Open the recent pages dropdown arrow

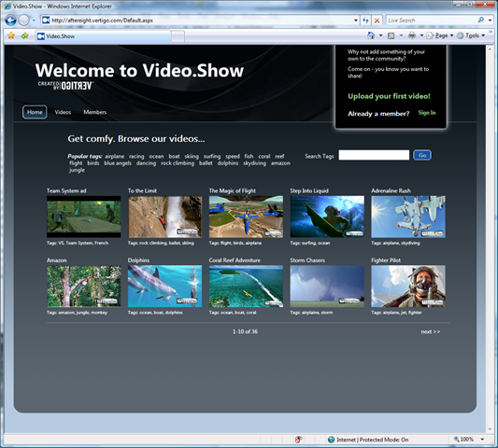click(34, 21)
